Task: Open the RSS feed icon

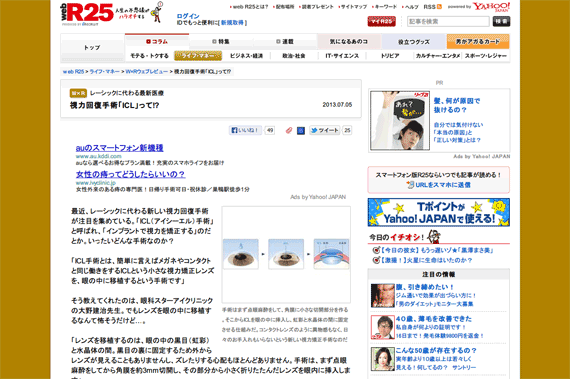Action: tap(439, 7)
